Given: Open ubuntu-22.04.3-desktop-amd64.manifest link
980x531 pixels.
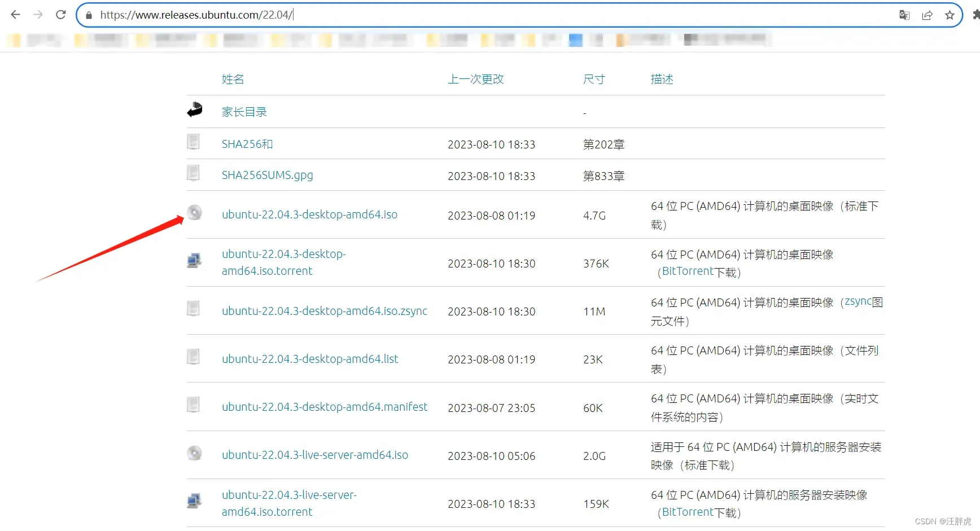Looking at the screenshot, I should (325, 407).
